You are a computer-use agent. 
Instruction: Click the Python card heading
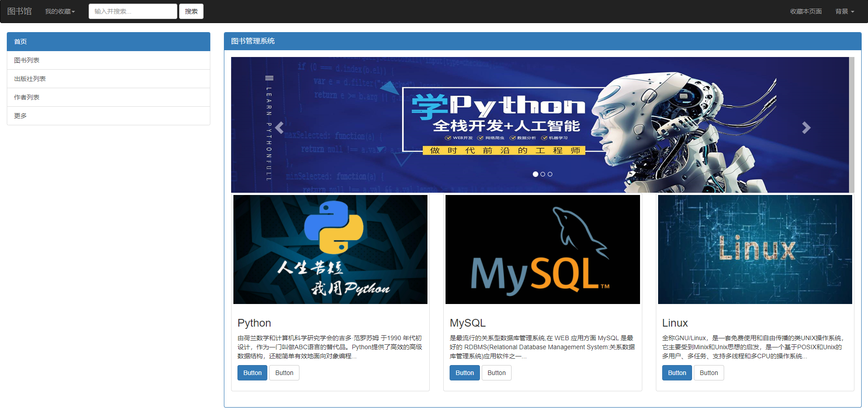tap(254, 323)
